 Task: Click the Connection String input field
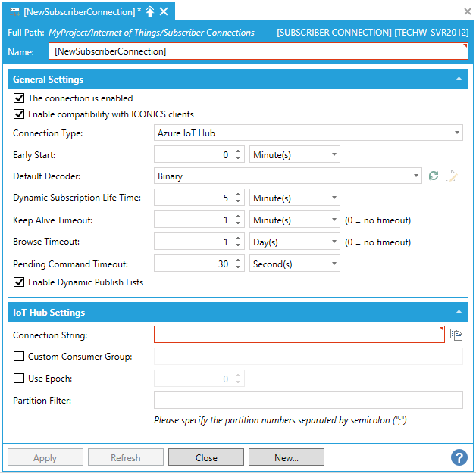299,335
